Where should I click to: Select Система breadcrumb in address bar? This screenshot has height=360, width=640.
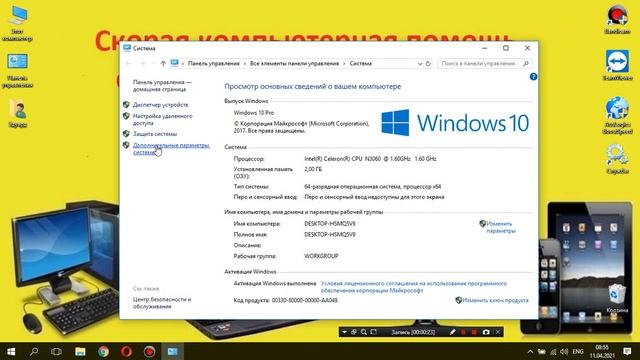(360, 64)
